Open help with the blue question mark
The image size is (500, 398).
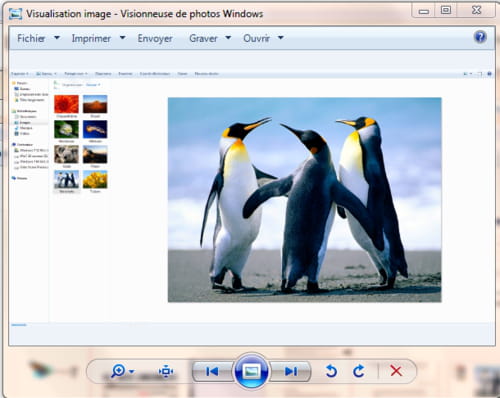click(x=480, y=37)
